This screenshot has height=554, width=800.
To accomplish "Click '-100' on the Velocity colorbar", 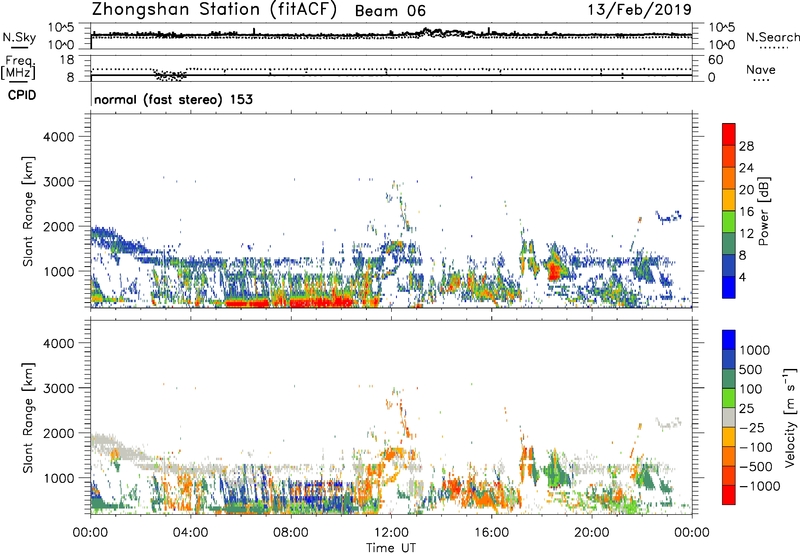I will pyautogui.click(x=755, y=447).
